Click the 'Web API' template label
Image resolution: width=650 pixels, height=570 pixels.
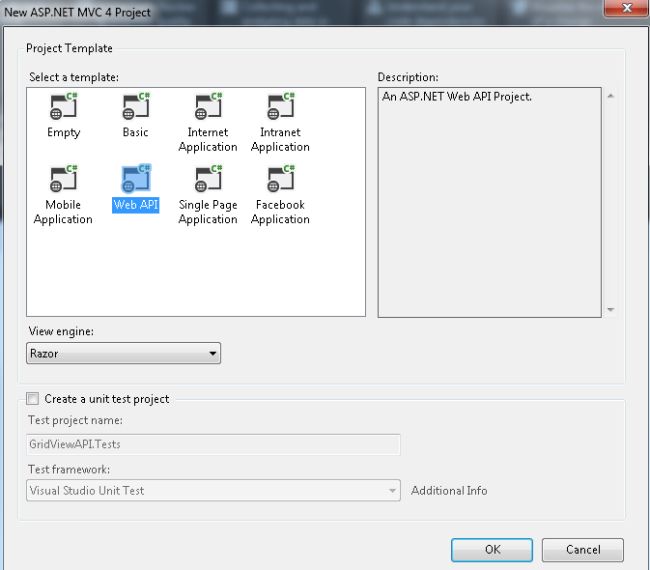tap(136, 205)
